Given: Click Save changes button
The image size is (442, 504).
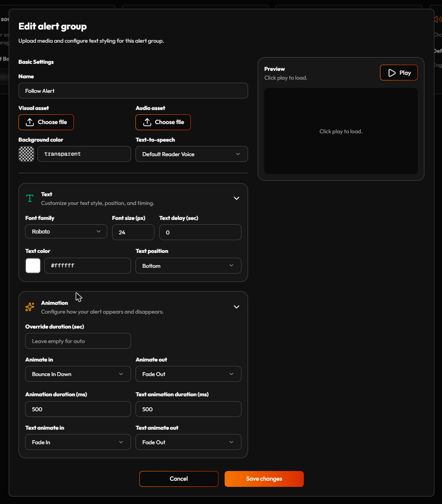Looking at the screenshot, I should [264, 479].
